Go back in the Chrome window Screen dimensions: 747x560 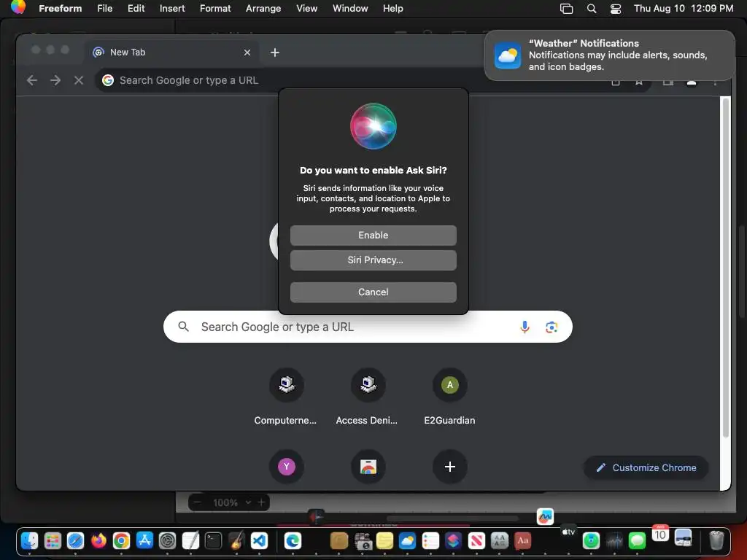(x=32, y=80)
